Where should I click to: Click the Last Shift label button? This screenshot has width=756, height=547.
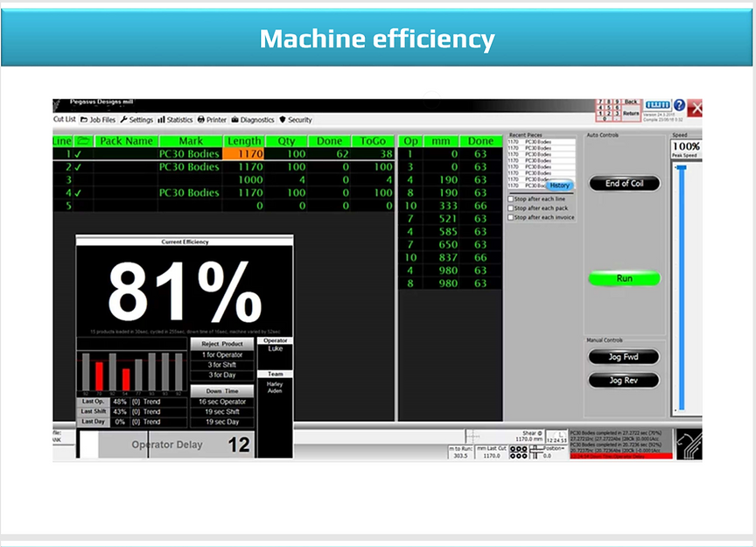pos(93,411)
